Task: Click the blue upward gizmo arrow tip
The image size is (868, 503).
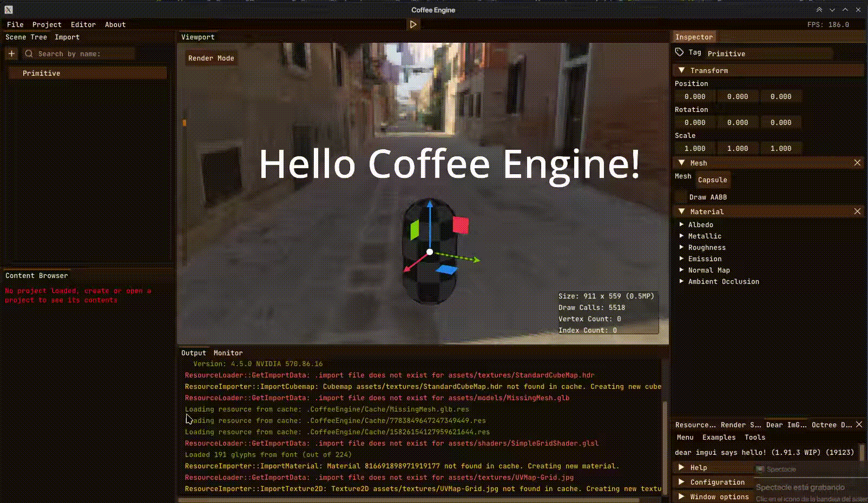Action: 430,204
